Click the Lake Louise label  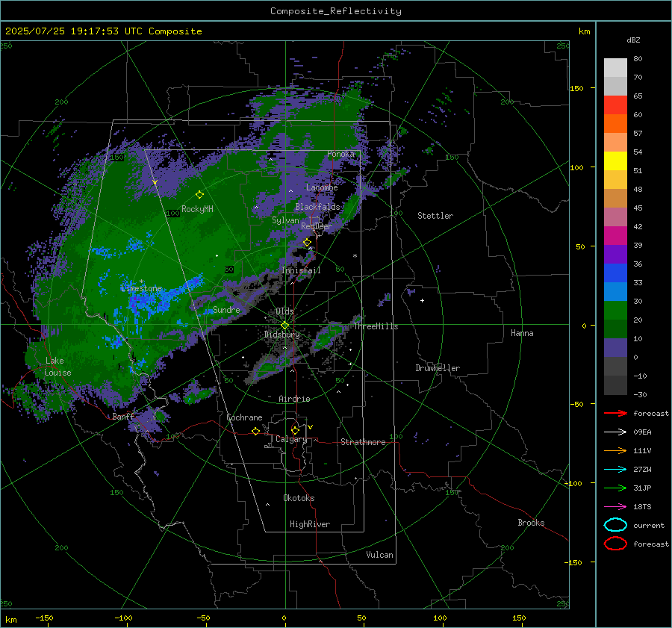57,367
